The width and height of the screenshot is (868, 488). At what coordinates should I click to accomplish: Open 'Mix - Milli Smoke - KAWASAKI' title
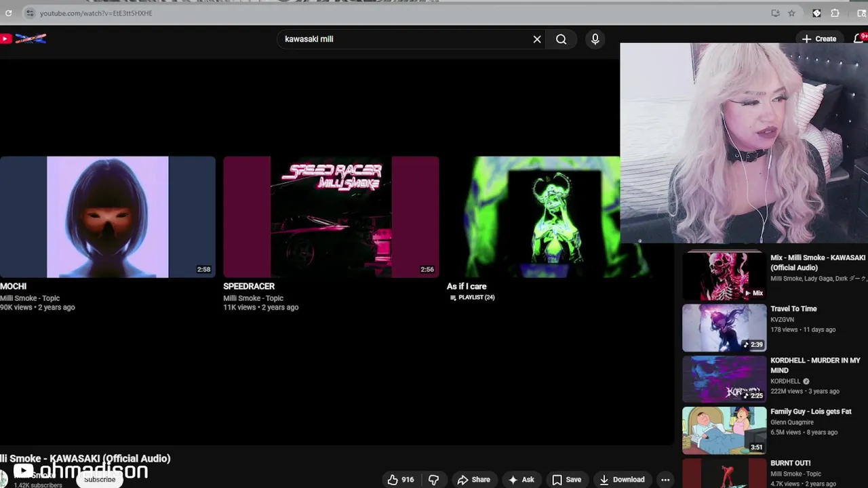pyautogui.click(x=818, y=262)
